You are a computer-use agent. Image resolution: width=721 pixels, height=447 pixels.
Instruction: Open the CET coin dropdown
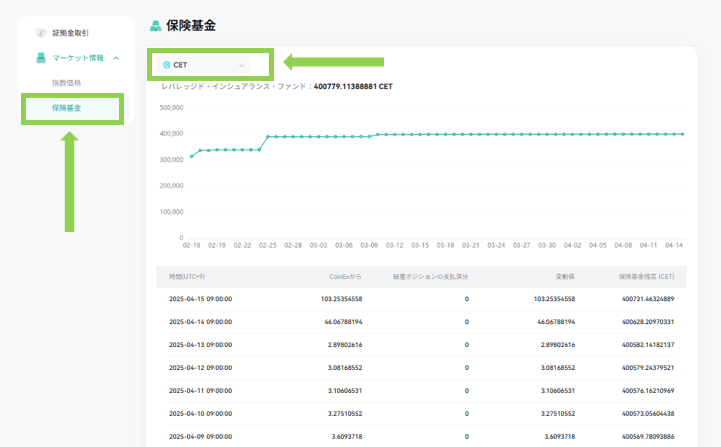click(x=203, y=65)
